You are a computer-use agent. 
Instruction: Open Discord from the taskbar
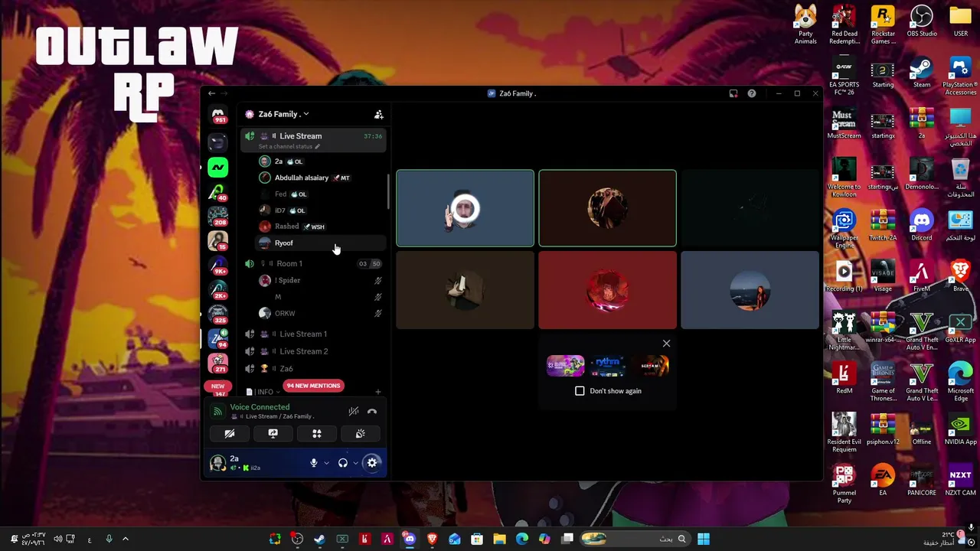point(410,540)
